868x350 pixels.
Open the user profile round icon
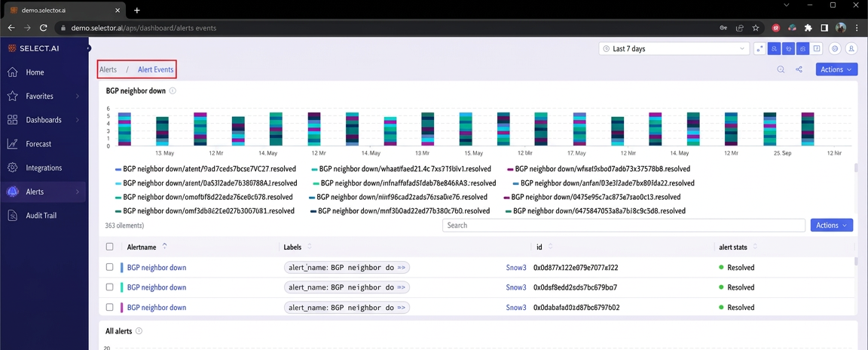(851, 49)
